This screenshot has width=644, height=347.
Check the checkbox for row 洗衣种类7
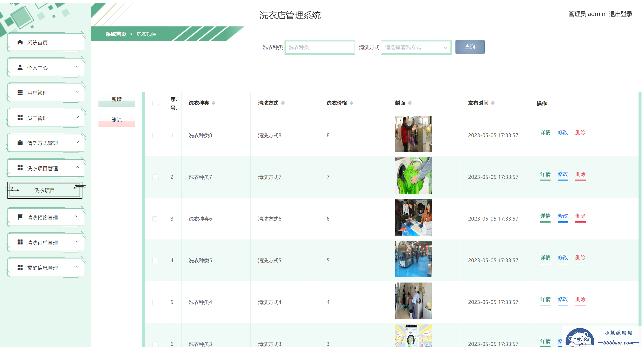155,177
